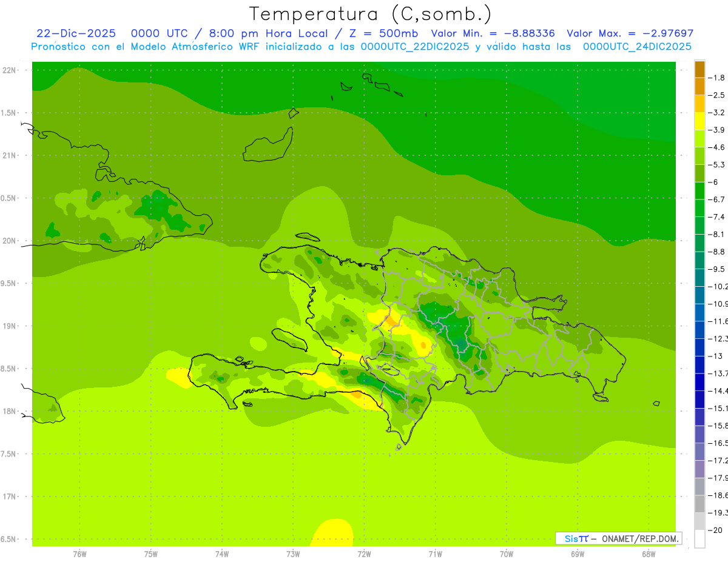
Task: Click the "-8.8" colorbar label
Action: pyautogui.click(x=716, y=252)
